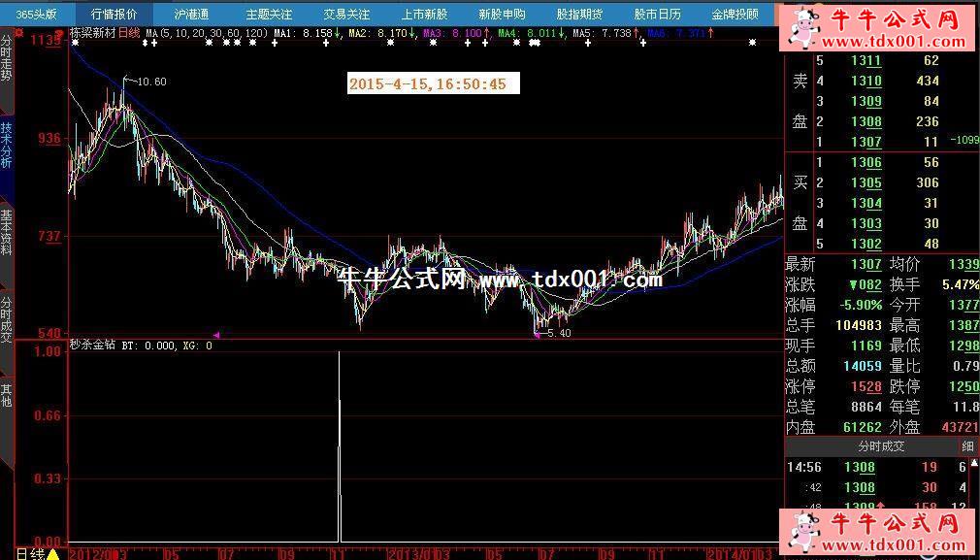Click the white spike in indicator chart
Screen dimensions: 980x560
pyautogui.click(x=340, y=446)
